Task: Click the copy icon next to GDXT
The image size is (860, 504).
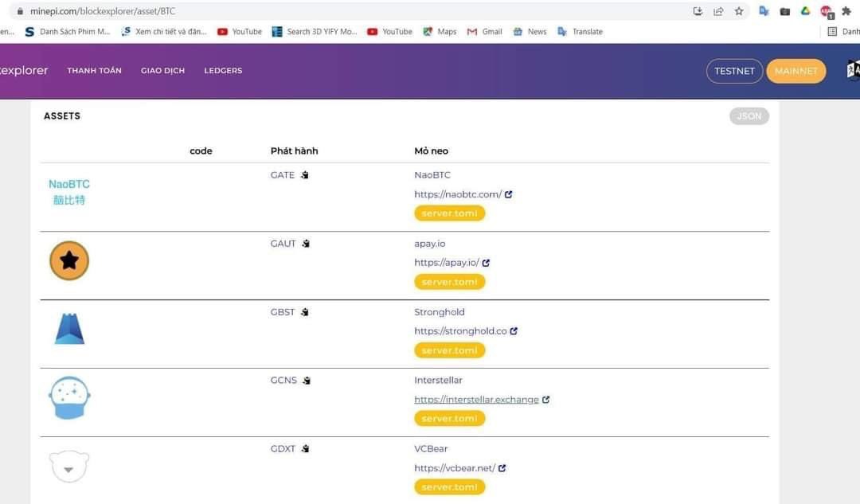Action: pyautogui.click(x=305, y=448)
